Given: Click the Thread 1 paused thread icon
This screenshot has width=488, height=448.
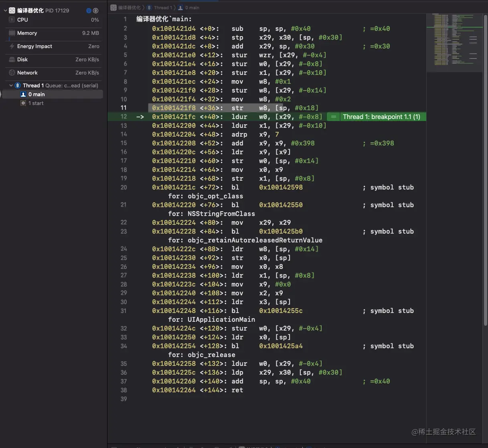Looking at the screenshot, I should pyautogui.click(x=18, y=85).
